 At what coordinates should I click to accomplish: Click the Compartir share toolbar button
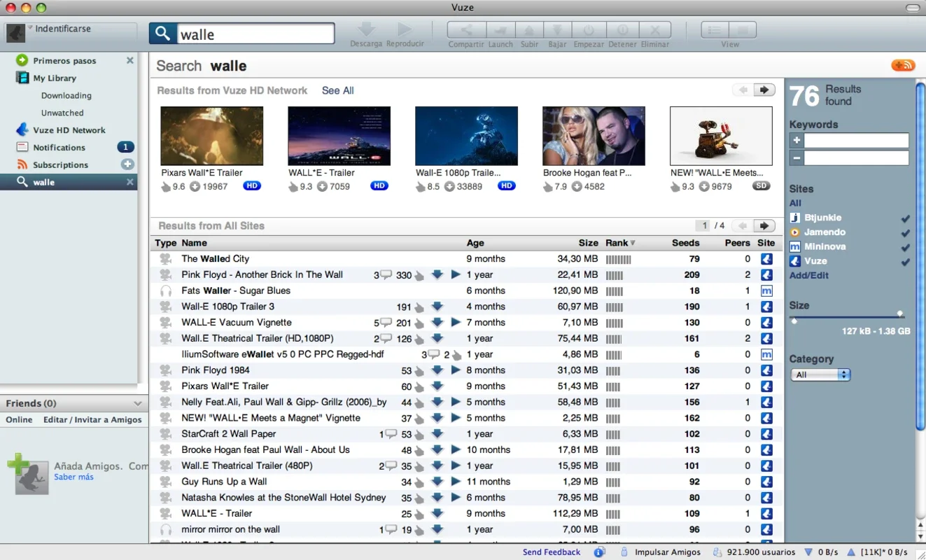pos(465,30)
